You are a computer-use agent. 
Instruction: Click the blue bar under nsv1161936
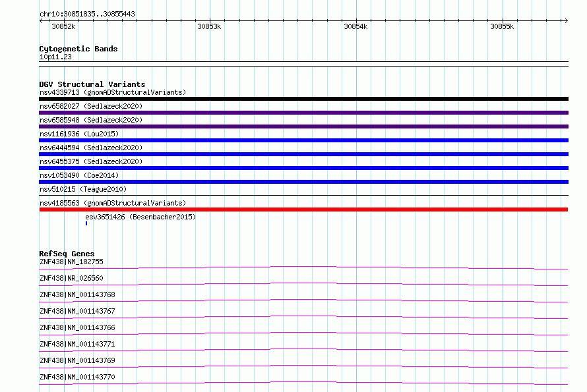coord(303,140)
